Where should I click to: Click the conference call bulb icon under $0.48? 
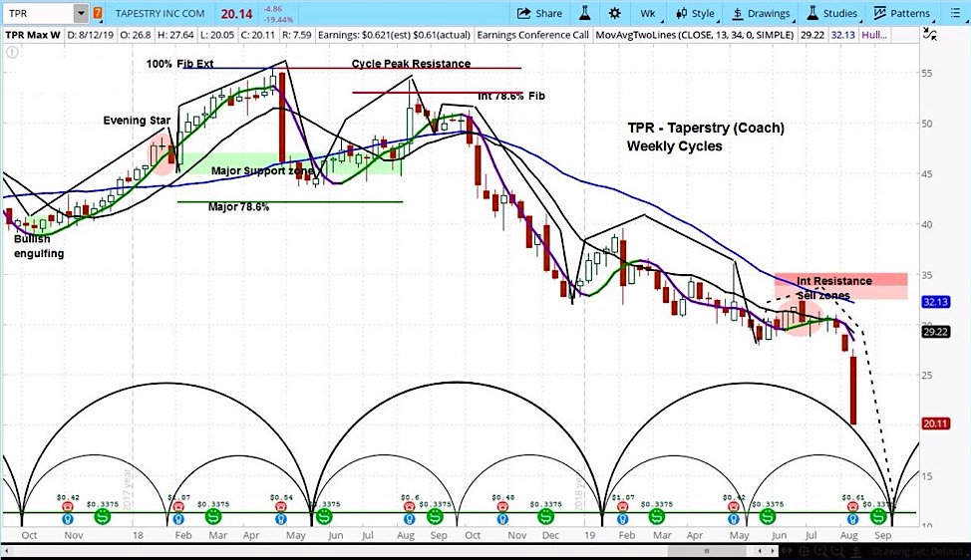pyautogui.click(x=502, y=518)
